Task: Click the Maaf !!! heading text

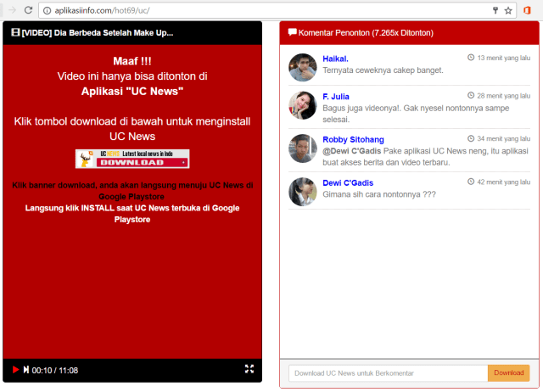Action: [x=132, y=61]
